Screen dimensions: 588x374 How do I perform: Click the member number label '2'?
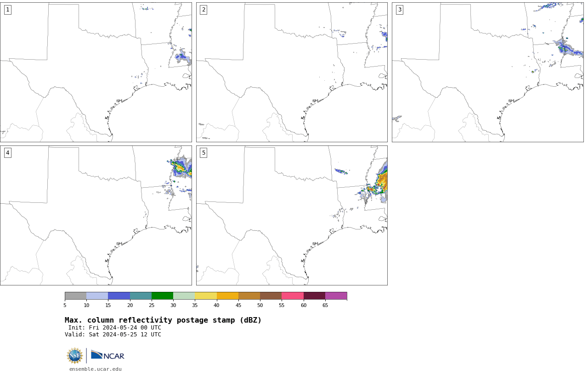[x=204, y=10]
